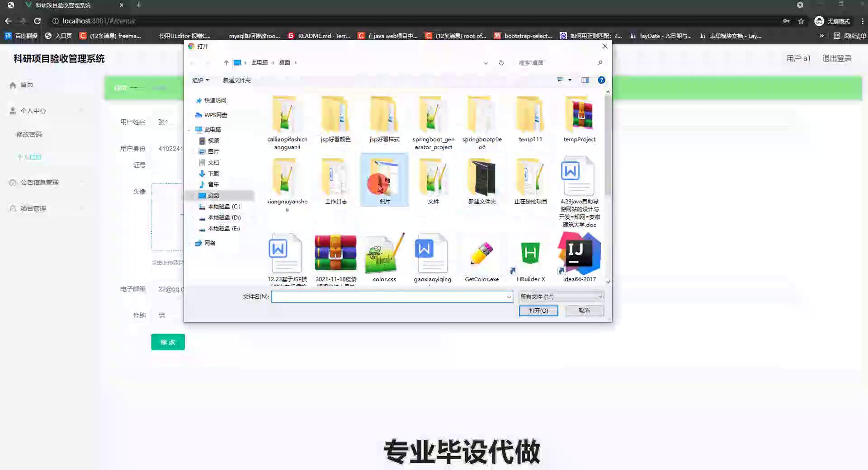Select the tempProject WinRAR archive icon

click(x=579, y=114)
